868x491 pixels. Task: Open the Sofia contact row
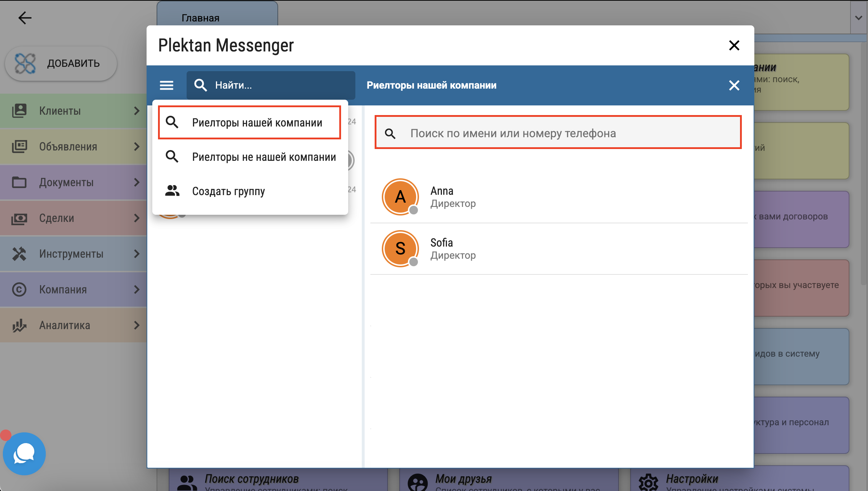559,249
